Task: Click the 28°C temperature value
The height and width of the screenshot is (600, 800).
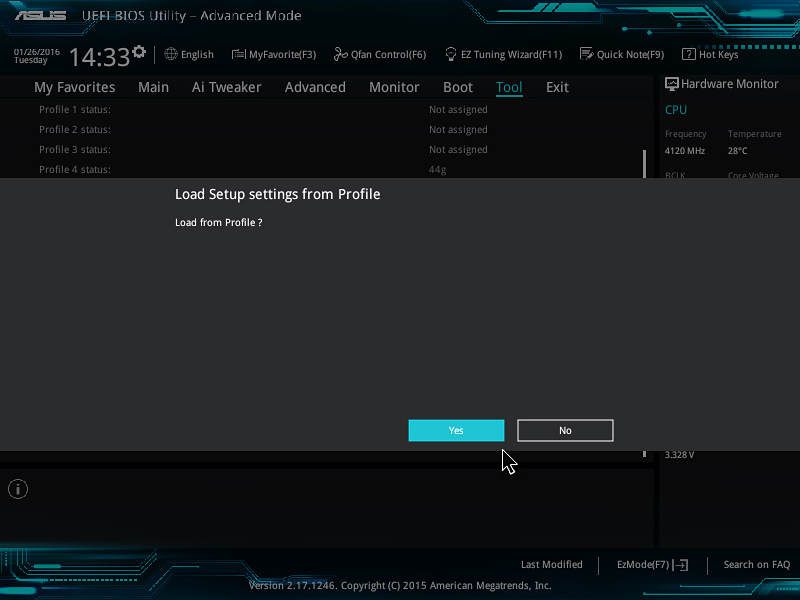Action: (x=737, y=151)
